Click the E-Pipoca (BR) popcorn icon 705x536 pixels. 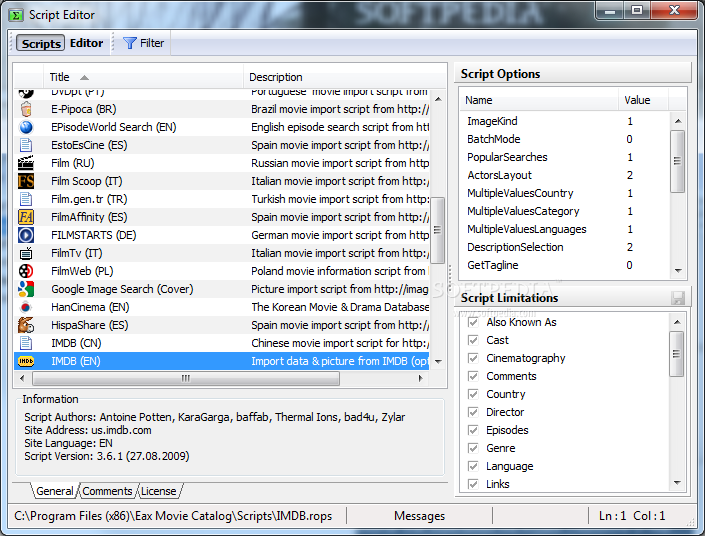tap(26, 109)
